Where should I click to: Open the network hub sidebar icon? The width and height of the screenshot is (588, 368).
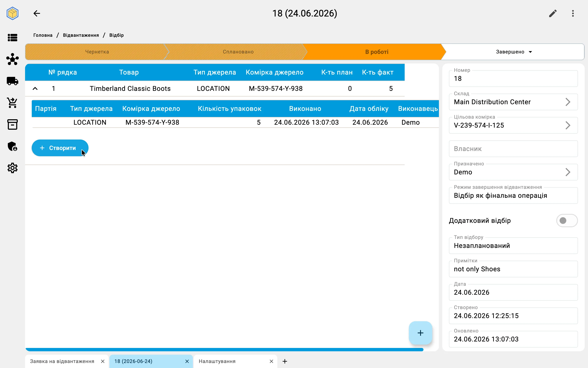[x=12, y=59]
